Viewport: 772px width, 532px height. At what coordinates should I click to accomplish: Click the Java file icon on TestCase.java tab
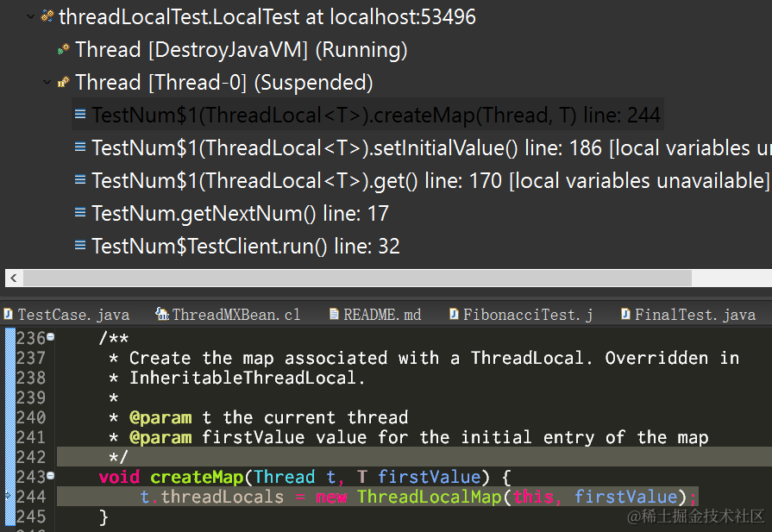(x=8, y=314)
